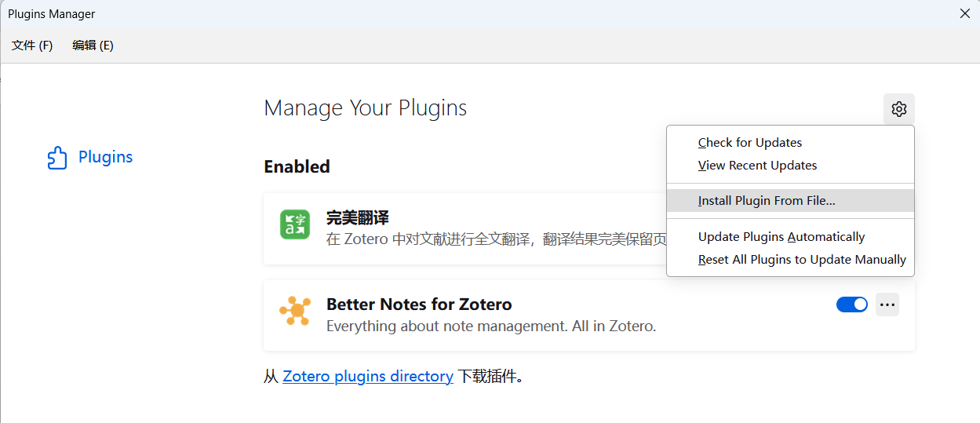Click the 完美翻译 description text
Screen dimensions: 980x423
pyautogui.click(x=494, y=239)
